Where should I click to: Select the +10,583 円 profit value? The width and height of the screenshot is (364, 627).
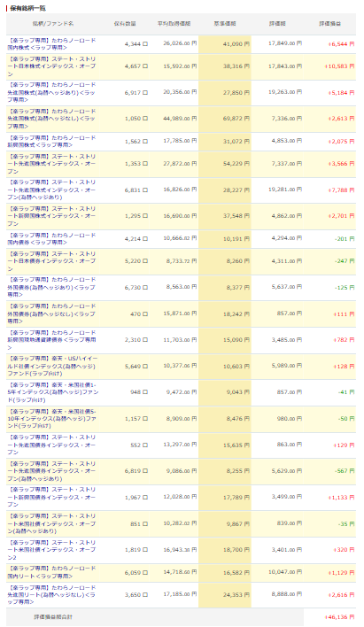(339, 66)
